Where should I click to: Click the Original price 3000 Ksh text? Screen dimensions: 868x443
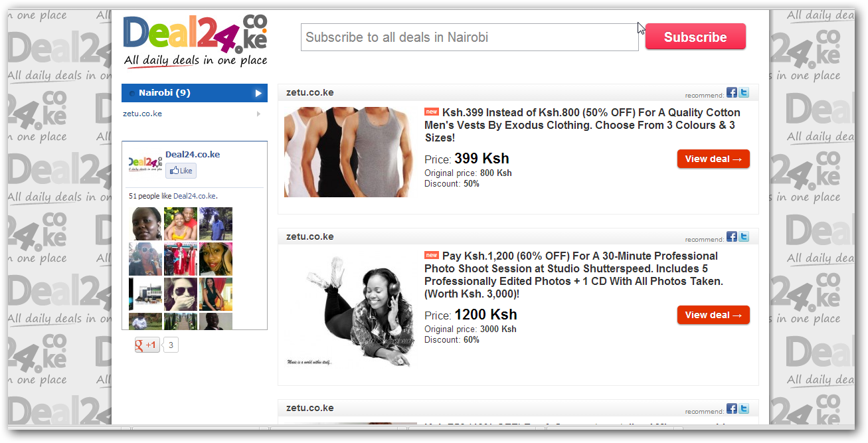pyautogui.click(x=470, y=329)
